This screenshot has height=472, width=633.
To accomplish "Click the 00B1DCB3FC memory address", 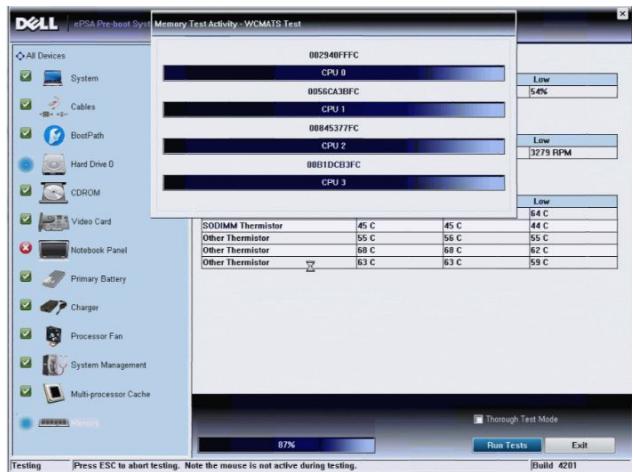I will (x=334, y=165).
